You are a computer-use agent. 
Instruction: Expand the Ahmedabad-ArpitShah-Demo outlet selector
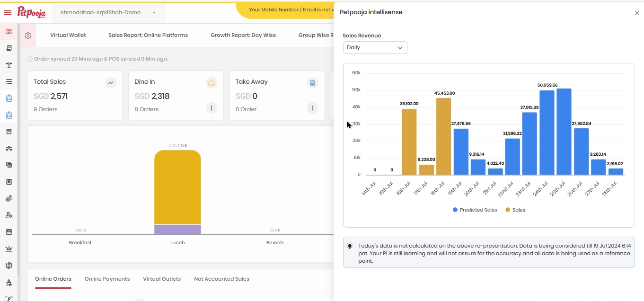(x=108, y=13)
